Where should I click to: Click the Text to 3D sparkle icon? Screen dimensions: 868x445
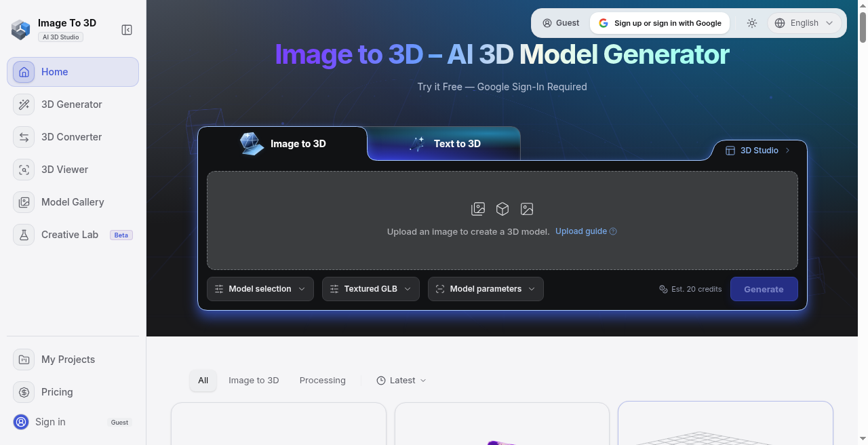pos(417,144)
